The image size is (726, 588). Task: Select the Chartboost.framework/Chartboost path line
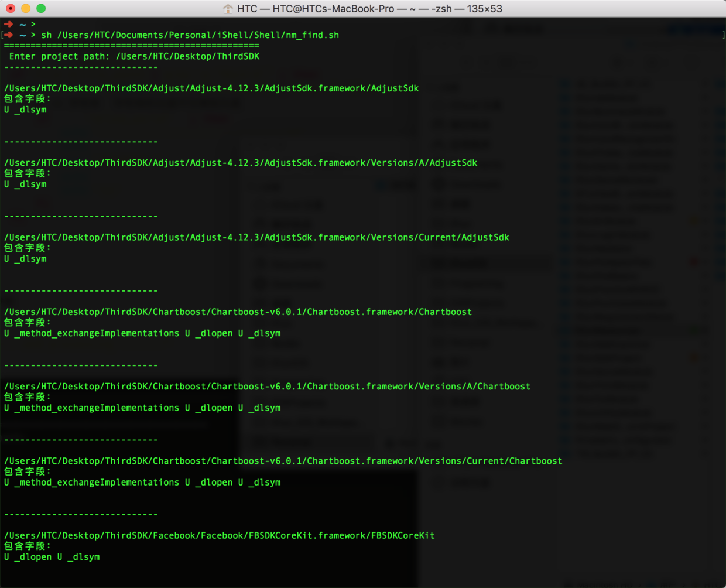coord(238,312)
